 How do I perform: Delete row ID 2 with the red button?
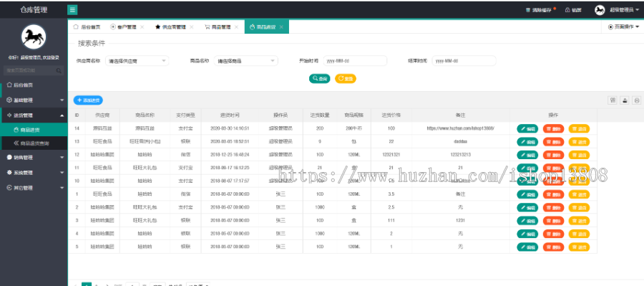[x=553, y=207]
